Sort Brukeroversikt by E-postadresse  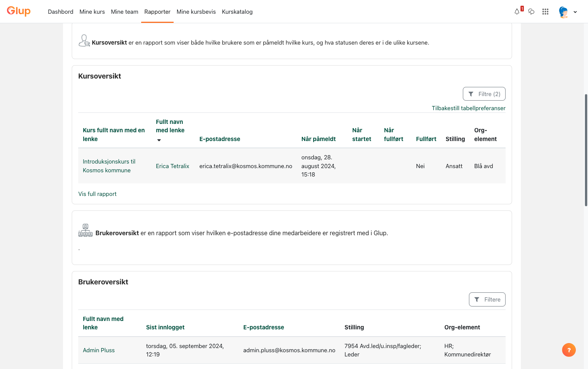tap(264, 327)
